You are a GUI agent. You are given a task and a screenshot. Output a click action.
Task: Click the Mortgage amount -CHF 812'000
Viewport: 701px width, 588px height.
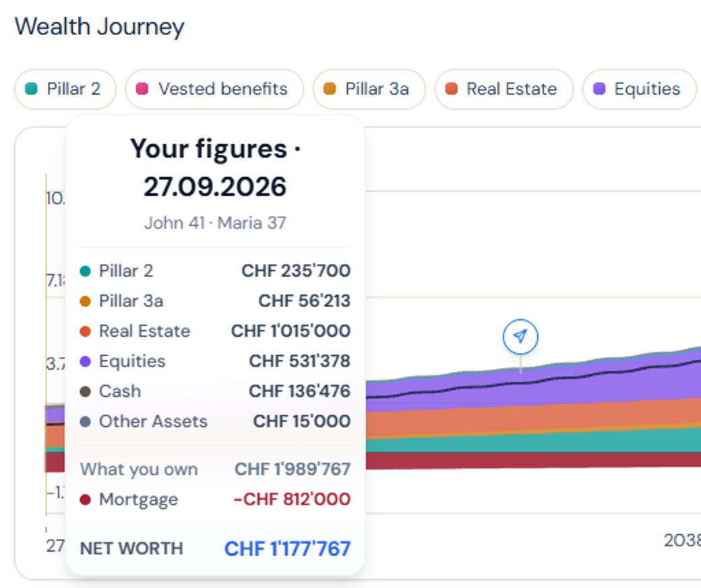(x=293, y=499)
